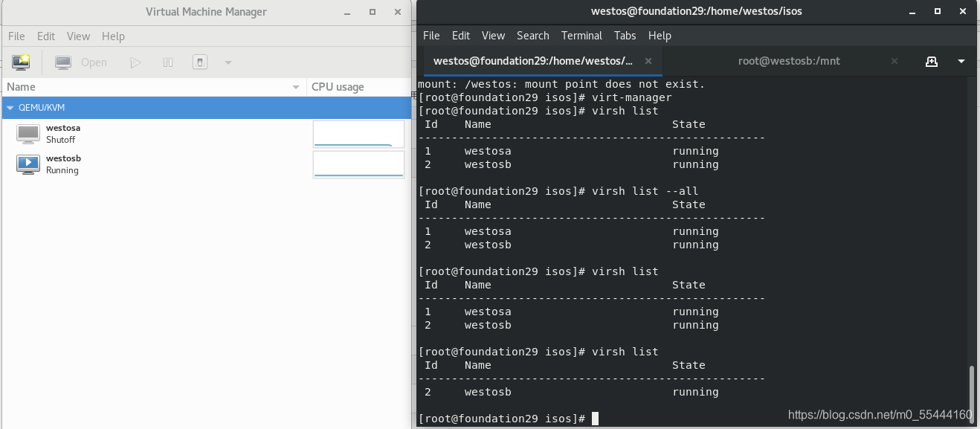The width and height of the screenshot is (980, 429).
Task: Open Edit menu in Virtual Machine Manager
Action: [x=46, y=36]
